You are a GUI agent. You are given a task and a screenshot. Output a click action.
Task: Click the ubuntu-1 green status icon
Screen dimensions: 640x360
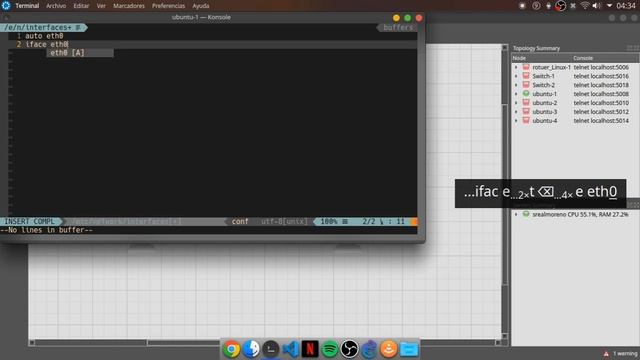click(526, 93)
